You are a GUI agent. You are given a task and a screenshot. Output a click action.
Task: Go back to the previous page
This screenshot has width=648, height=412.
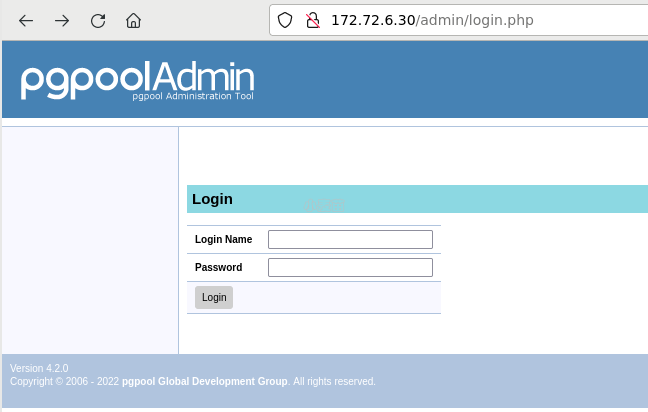(26, 21)
